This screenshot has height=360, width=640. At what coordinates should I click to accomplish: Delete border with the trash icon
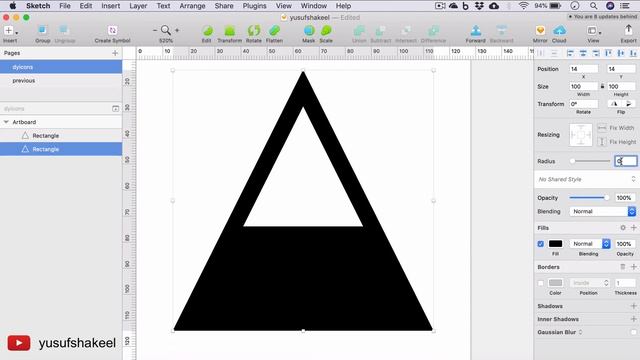[x=623, y=267]
